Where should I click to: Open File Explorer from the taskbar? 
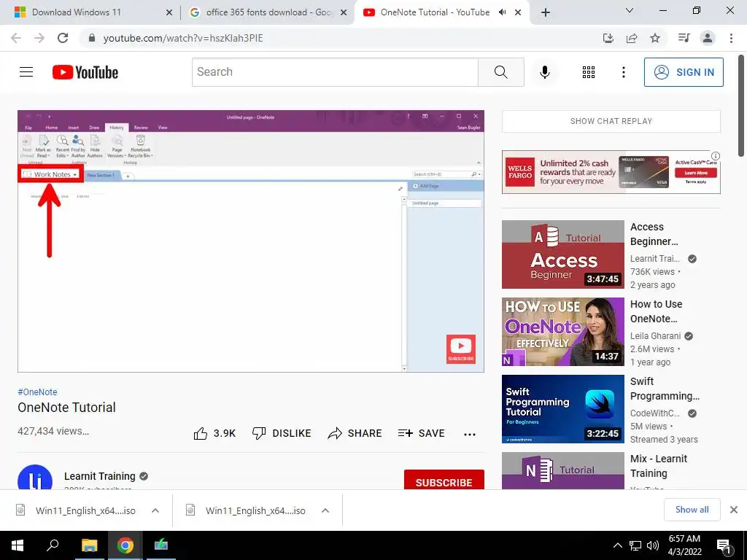(x=89, y=545)
